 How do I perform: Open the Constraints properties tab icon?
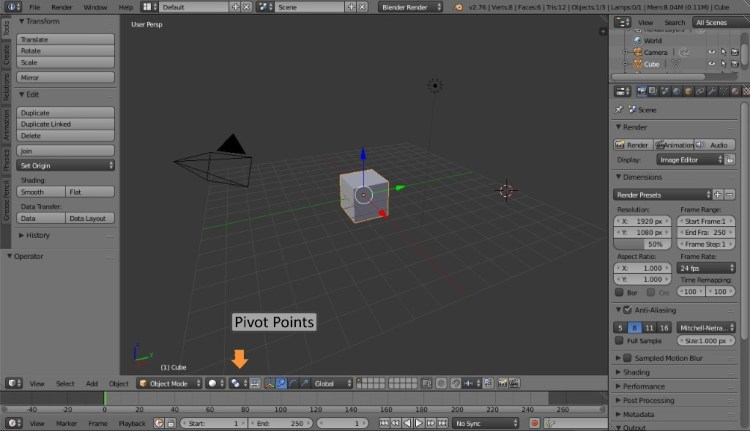(700, 91)
